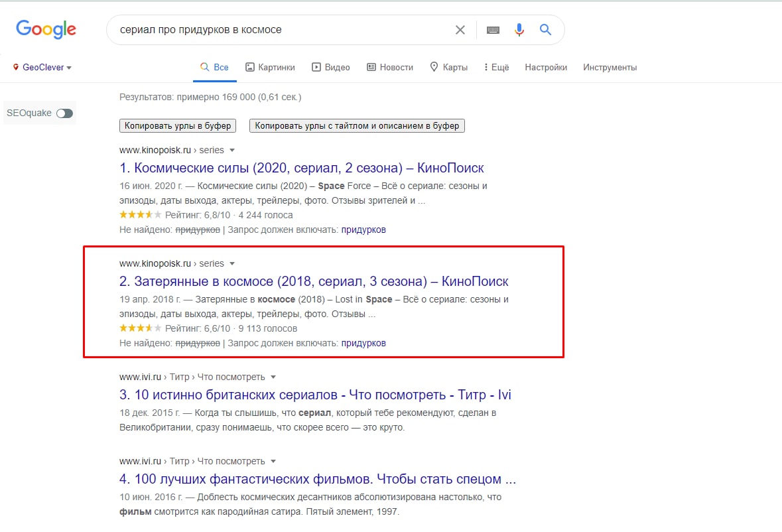Open the GeoClever location dropdown

coord(42,67)
